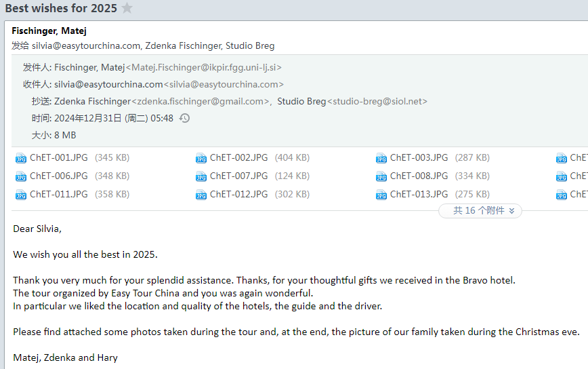Click the bold sender name Fischinger, Matej
The width and height of the screenshot is (588, 369).
(49, 31)
